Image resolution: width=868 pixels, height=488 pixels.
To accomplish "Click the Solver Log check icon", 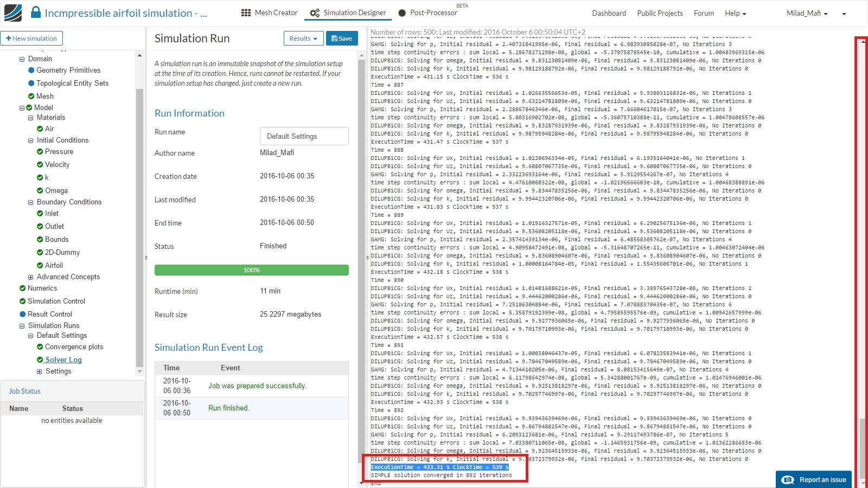I will pyautogui.click(x=40, y=359).
